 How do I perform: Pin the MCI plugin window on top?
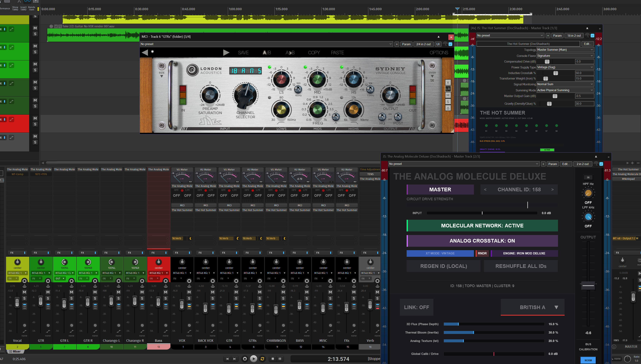(x=439, y=37)
